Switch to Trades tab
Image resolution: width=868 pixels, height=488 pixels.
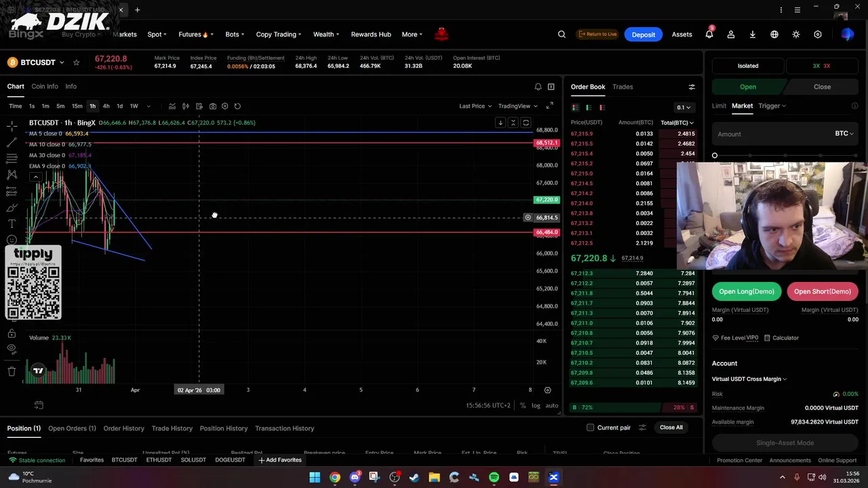coord(623,87)
